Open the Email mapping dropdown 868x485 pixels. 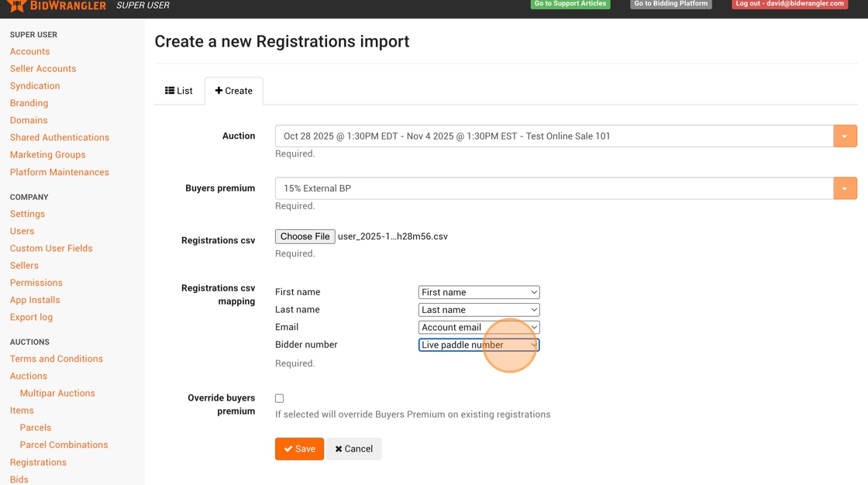point(479,328)
